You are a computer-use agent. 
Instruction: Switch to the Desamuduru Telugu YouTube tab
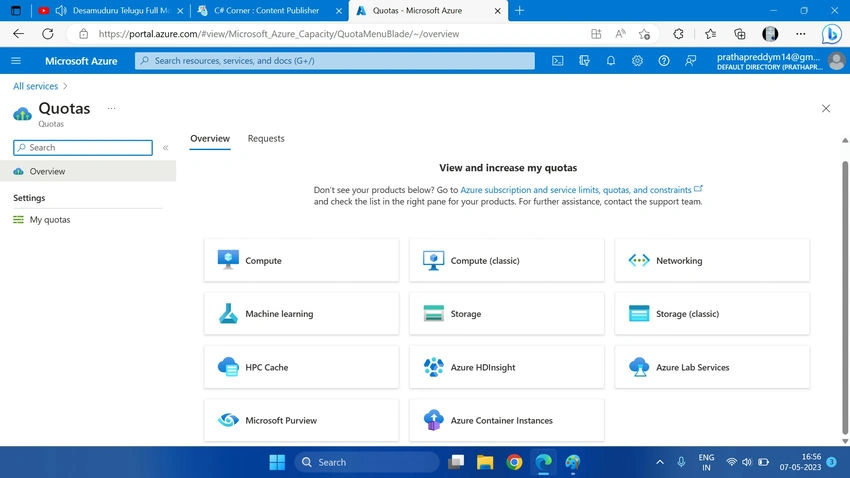(111, 10)
